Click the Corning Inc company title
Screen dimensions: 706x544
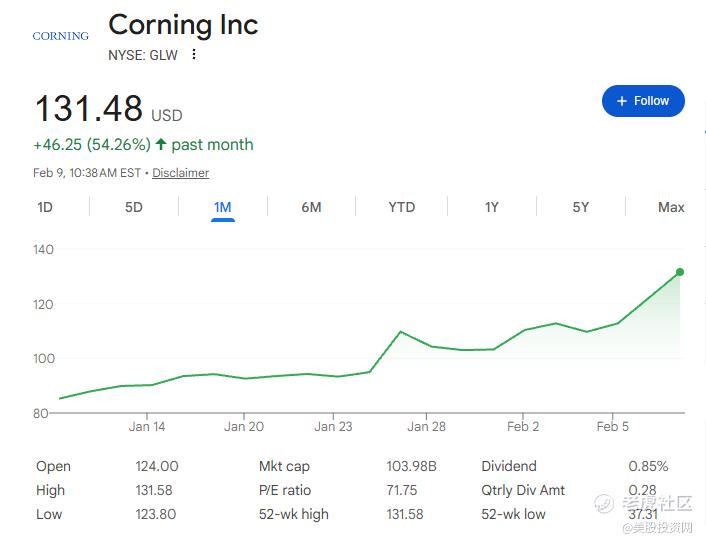[x=183, y=24]
